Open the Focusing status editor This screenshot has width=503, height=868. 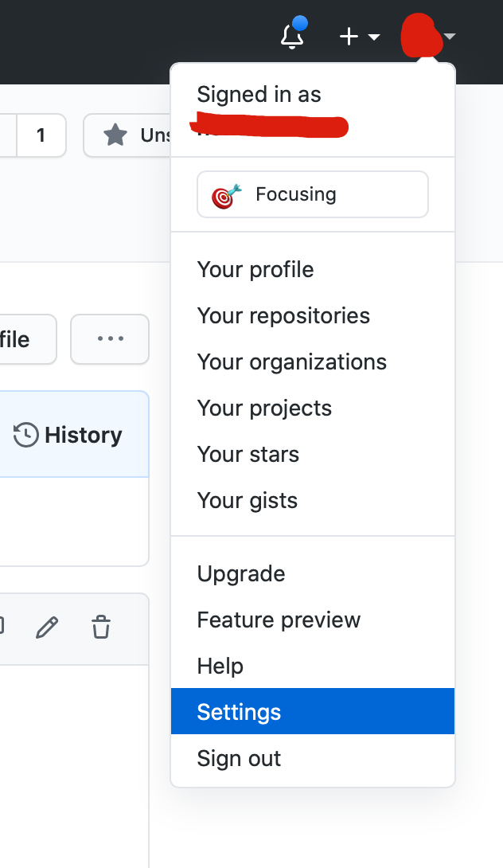click(312, 194)
